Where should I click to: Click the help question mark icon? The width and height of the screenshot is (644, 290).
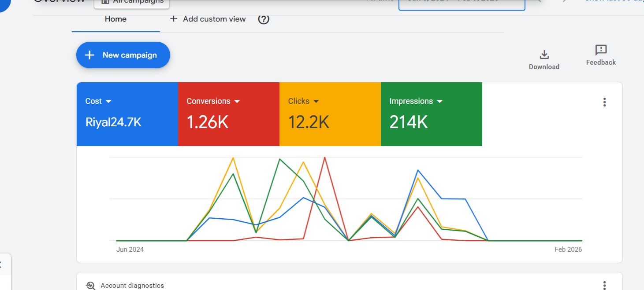[x=264, y=19]
